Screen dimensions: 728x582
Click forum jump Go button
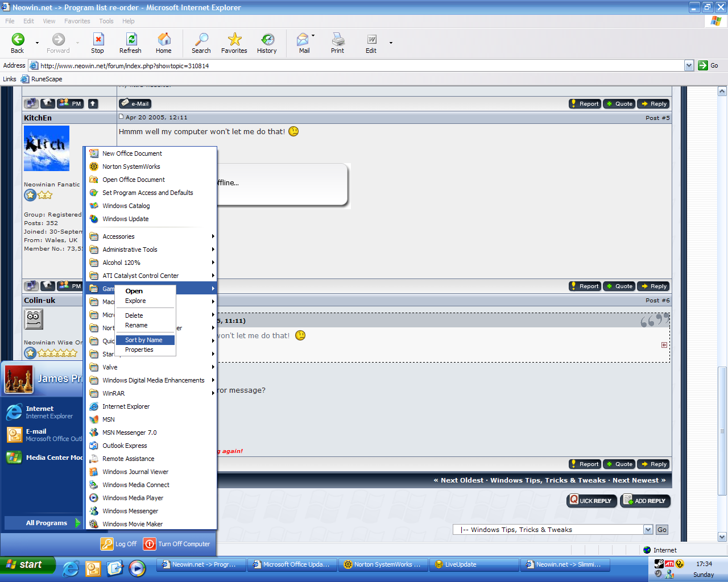click(x=662, y=530)
